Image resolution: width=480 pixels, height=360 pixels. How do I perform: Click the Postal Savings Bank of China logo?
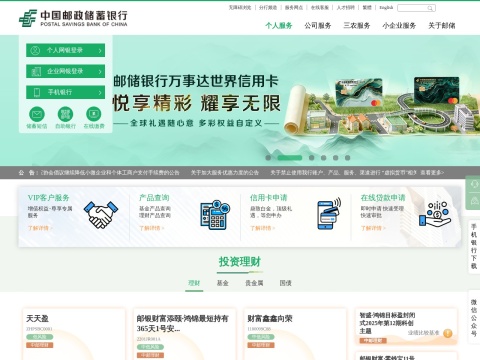pyautogui.click(x=73, y=18)
